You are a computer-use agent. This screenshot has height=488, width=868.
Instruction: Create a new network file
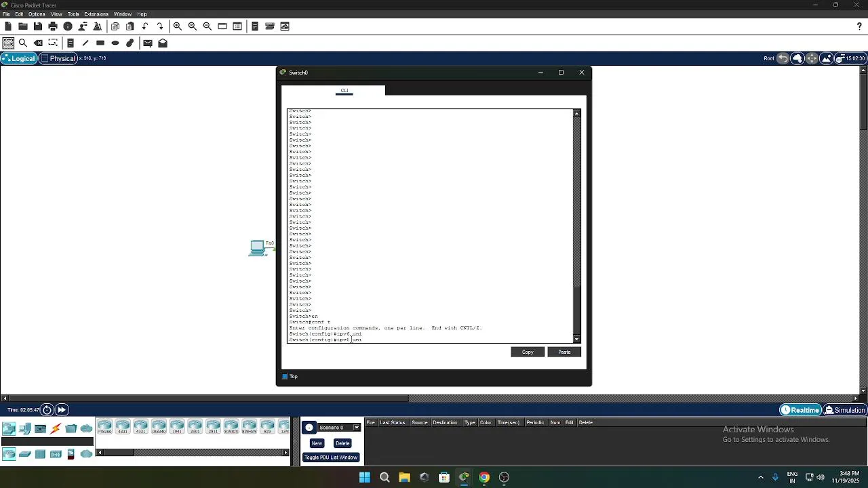pyautogui.click(x=8, y=26)
